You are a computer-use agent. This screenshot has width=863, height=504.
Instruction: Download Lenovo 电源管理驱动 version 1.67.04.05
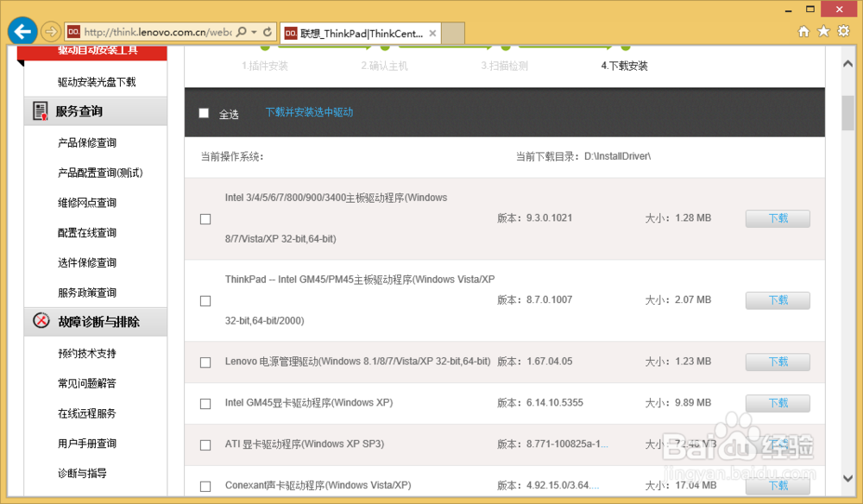point(778,362)
